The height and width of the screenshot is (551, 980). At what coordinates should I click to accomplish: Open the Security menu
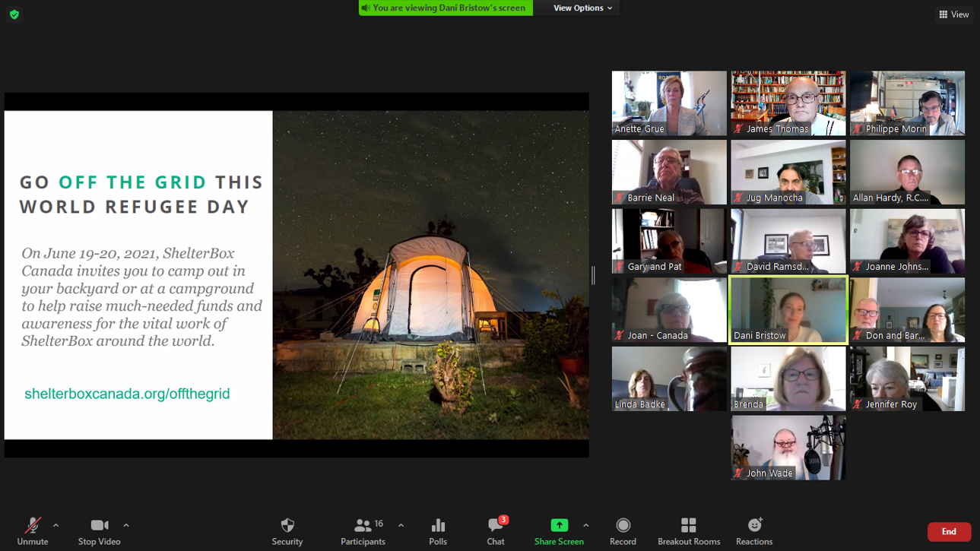287,531
